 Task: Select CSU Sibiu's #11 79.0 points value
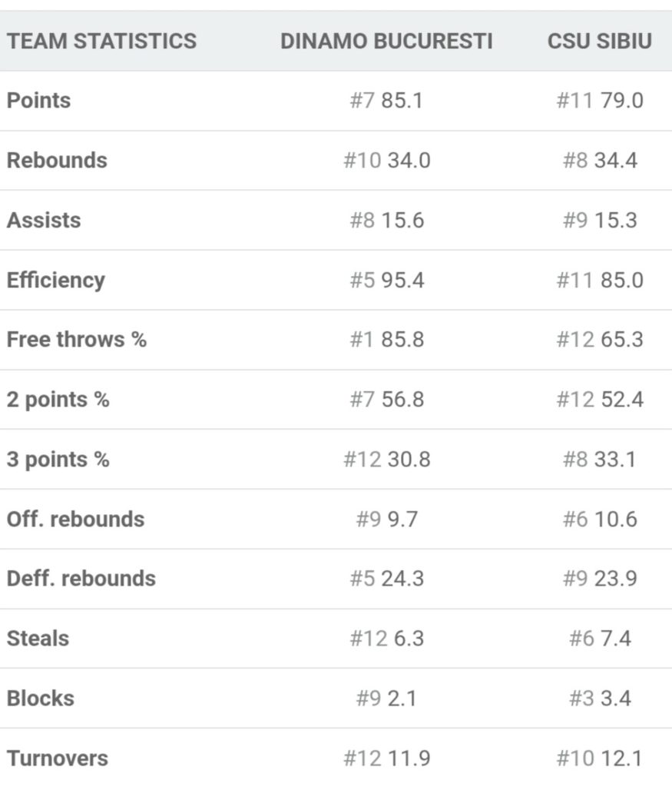pyautogui.click(x=599, y=101)
